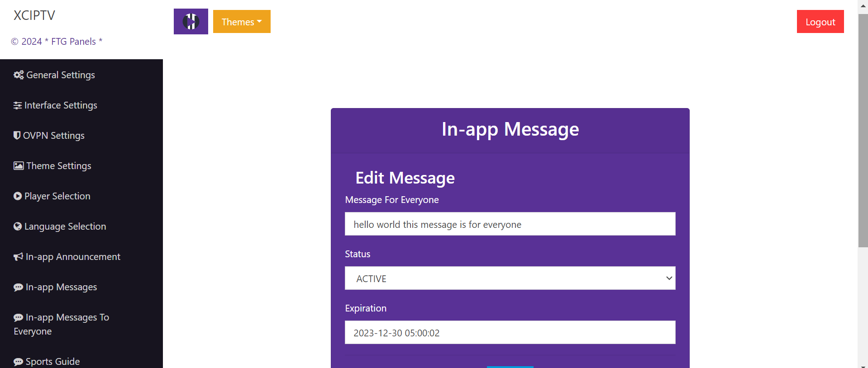Viewport: 868px width, 368px height.
Task: Click the XCIPTV brand title
Action: 34,15
